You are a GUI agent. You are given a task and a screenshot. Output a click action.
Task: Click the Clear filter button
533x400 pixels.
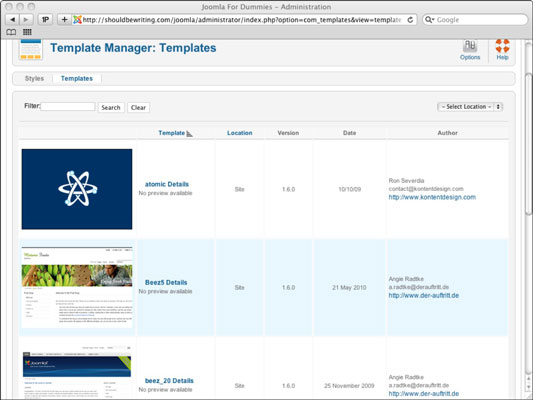point(138,107)
